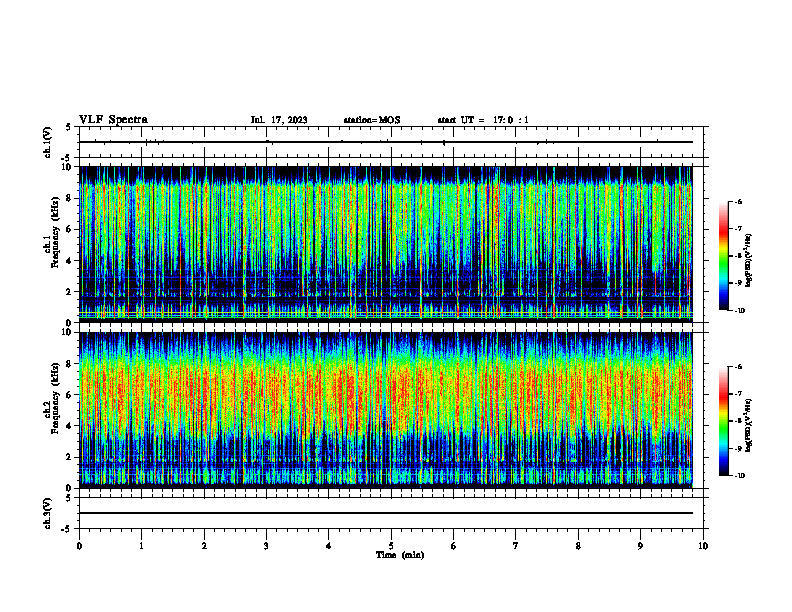
Task: Click time axis tick label "10"
Action: coord(703,546)
